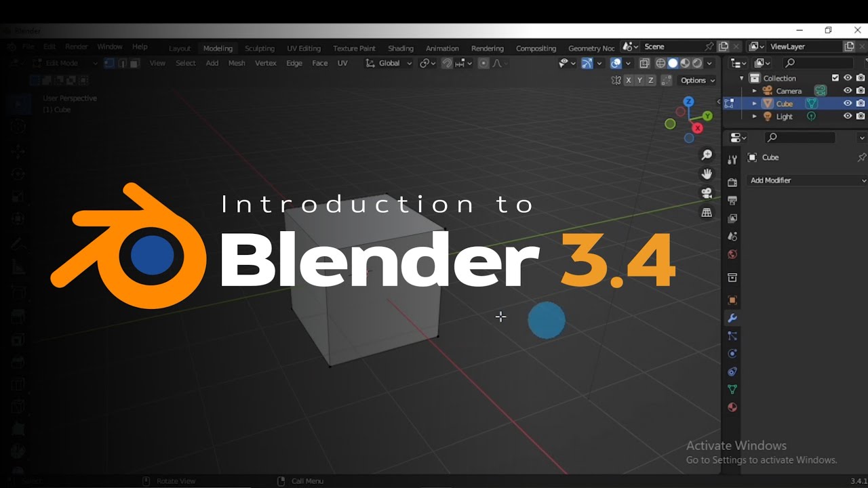Collapse the Collection tree item
The image size is (868, 488).
[742, 78]
